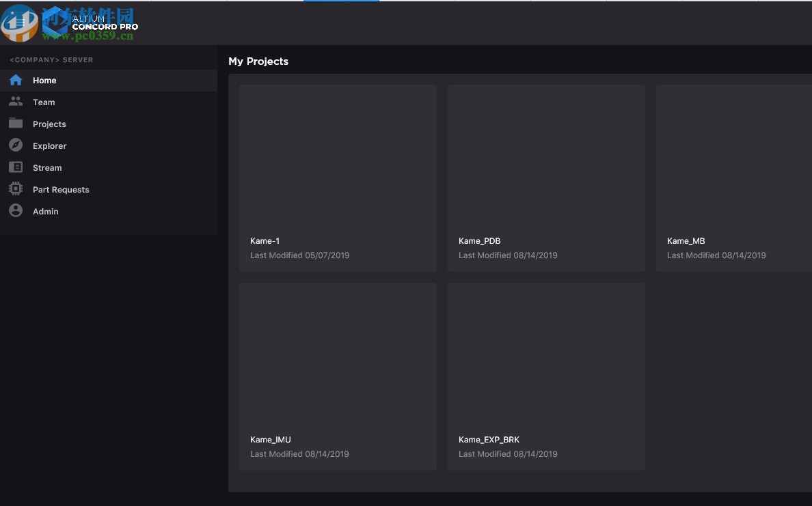The width and height of the screenshot is (812, 506).
Task: Select the Kame_MB project title
Action: point(686,241)
